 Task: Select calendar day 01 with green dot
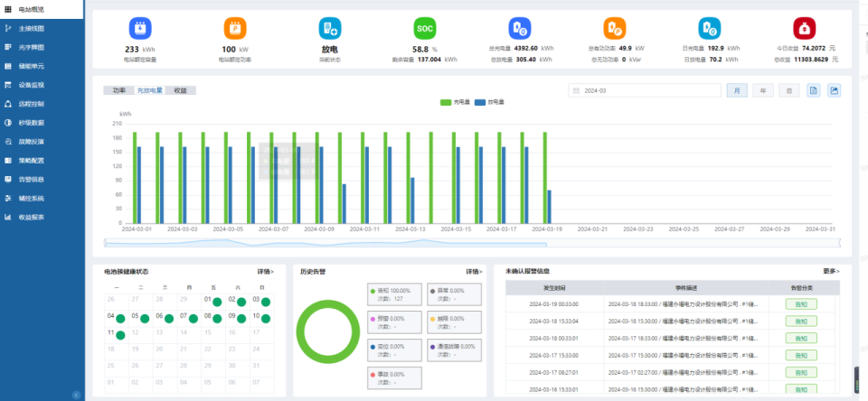coord(213,302)
